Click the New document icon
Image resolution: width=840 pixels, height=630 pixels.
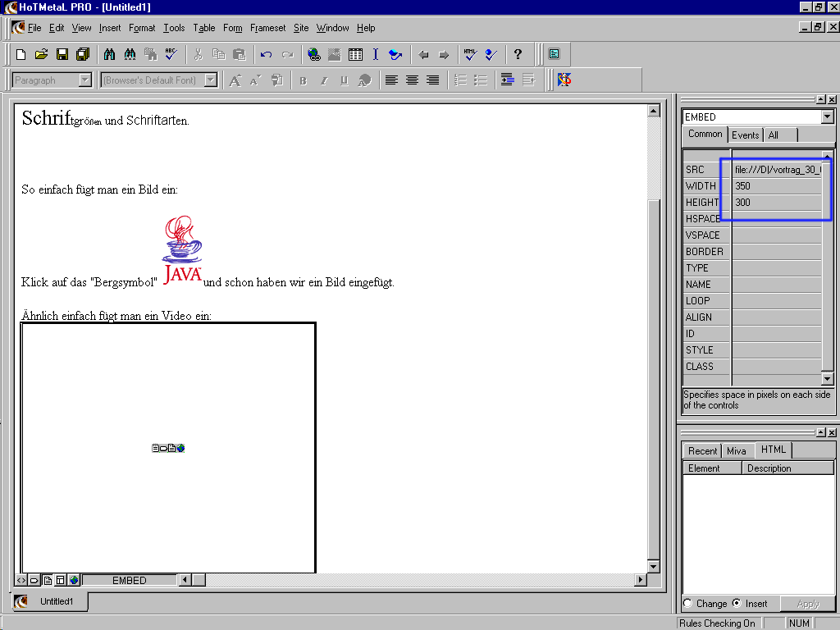[21, 55]
